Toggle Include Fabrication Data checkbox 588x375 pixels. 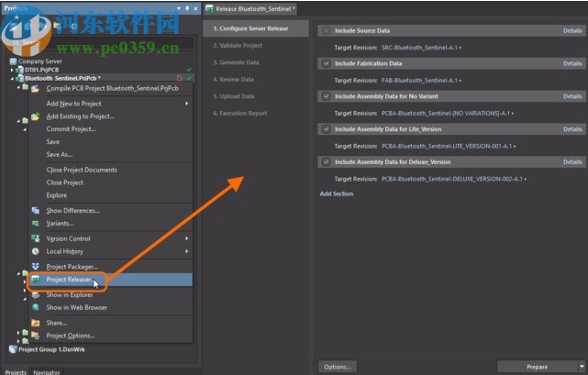(326, 63)
